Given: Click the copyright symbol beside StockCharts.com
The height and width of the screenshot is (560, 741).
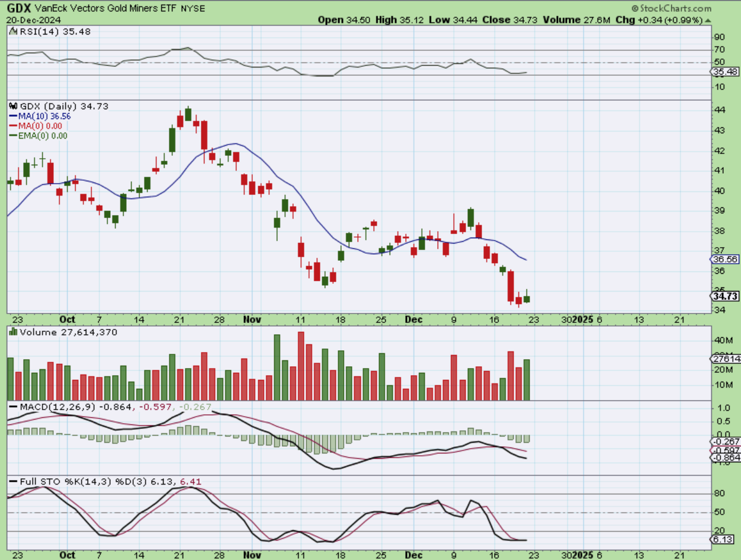Looking at the screenshot, I should coord(635,9).
